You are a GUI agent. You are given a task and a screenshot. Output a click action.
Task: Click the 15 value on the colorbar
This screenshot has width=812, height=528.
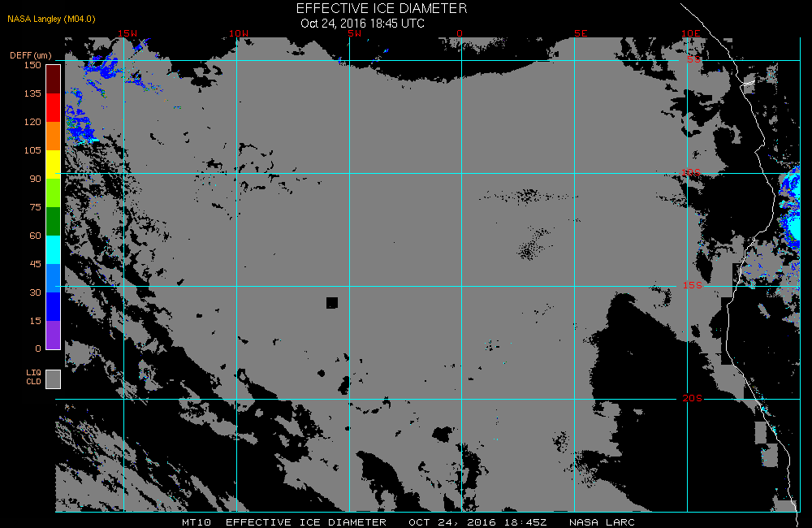[35, 321]
